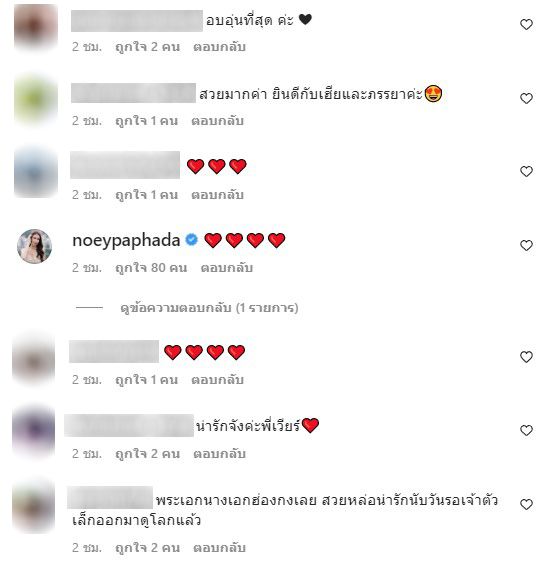View likes "ถูกใจ 2 คน" on last comment
Screen dimensions: 544x563
tap(147, 548)
